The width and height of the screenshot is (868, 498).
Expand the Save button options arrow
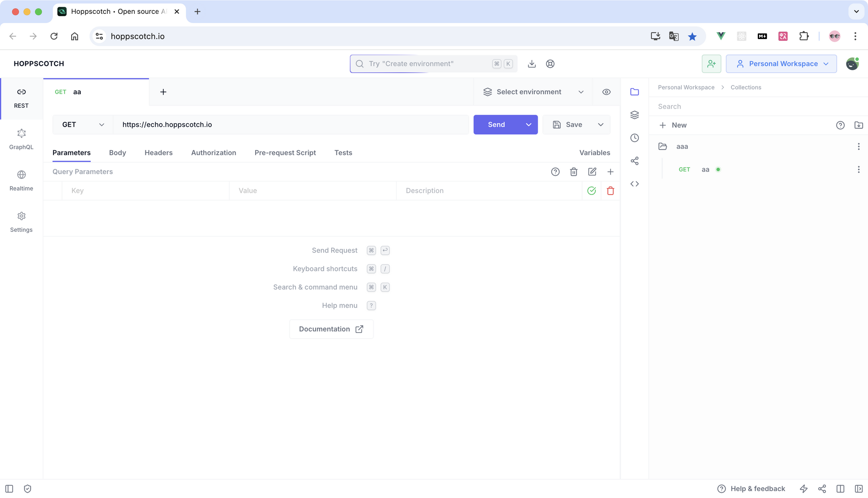tap(600, 125)
